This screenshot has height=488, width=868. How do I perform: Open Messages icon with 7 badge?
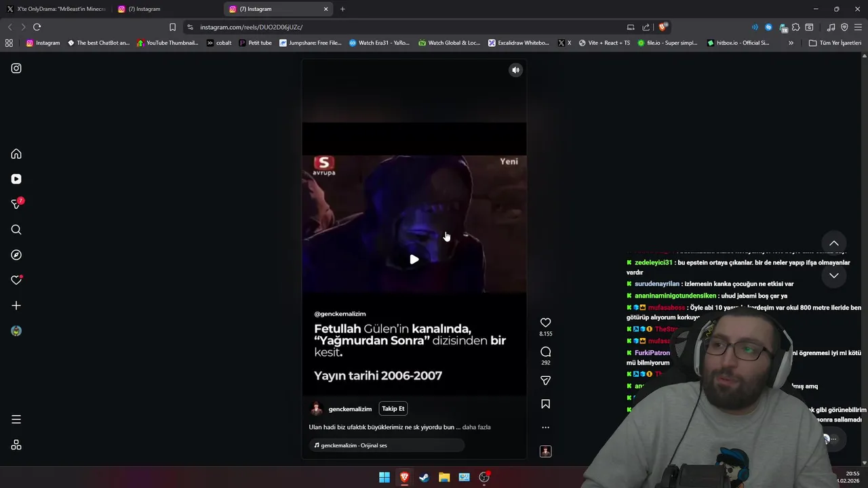16,204
